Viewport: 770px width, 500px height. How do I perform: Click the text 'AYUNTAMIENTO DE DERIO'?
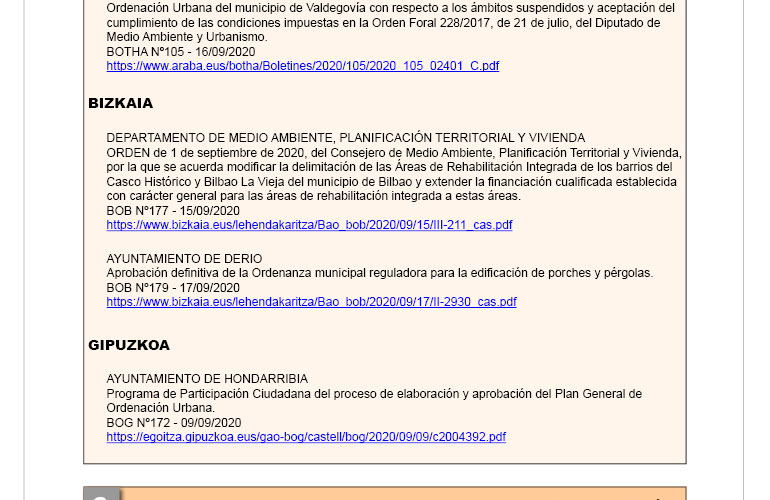tap(184, 258)
